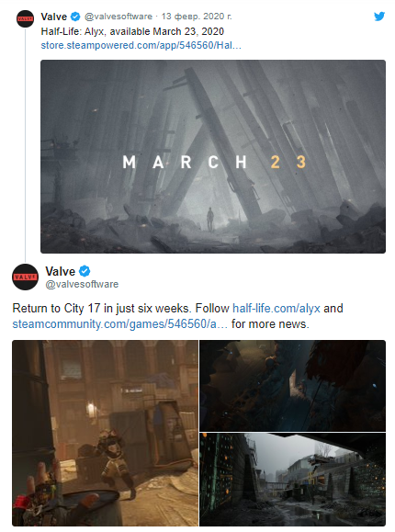Image resolution: width=395 pixels, height=532 pixels.
Task: Click the large Valve display name
Action: pos(61,271)
